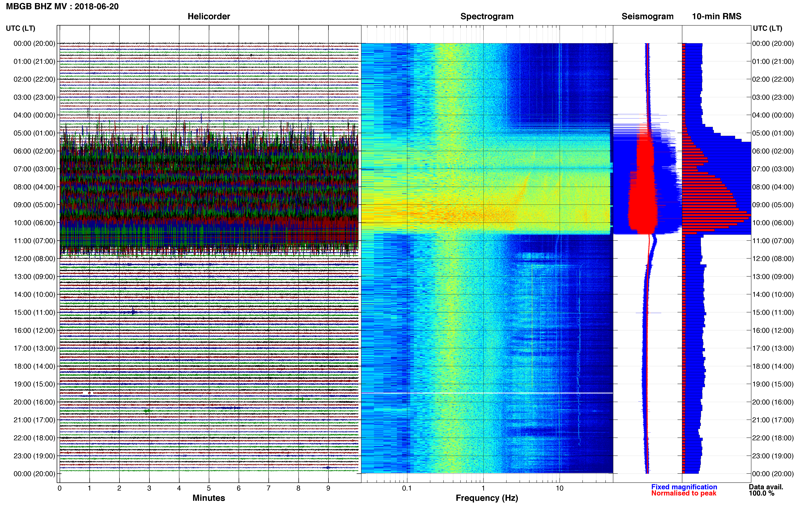The image size is (812, 508).
Task: Select the 10-min RMS panel heading
Action: [717, 16]
